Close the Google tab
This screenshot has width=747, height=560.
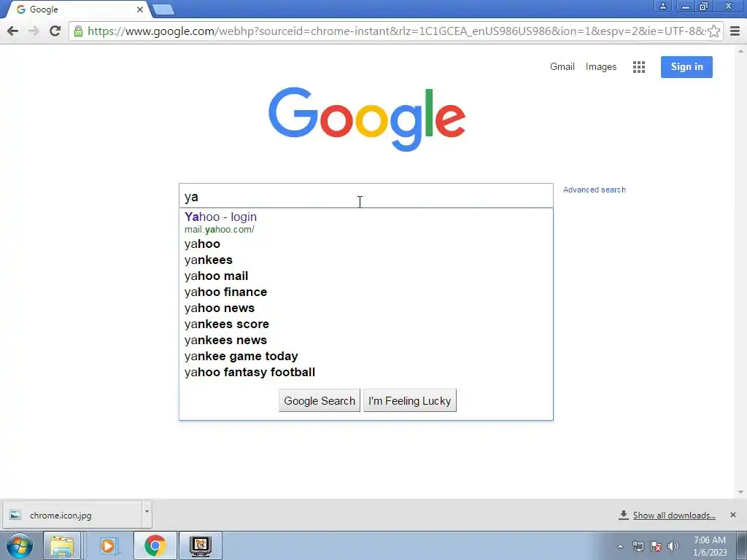click(x=140, y=9)
